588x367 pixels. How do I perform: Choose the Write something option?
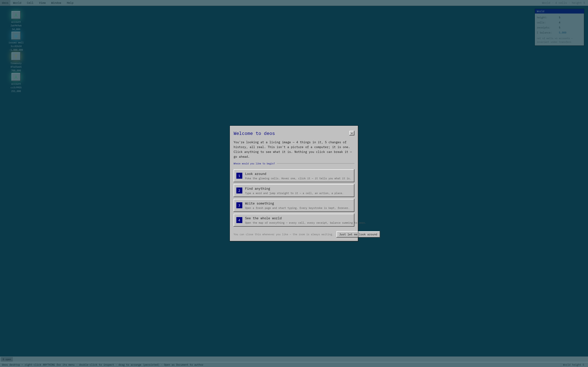tap(294, 205)
